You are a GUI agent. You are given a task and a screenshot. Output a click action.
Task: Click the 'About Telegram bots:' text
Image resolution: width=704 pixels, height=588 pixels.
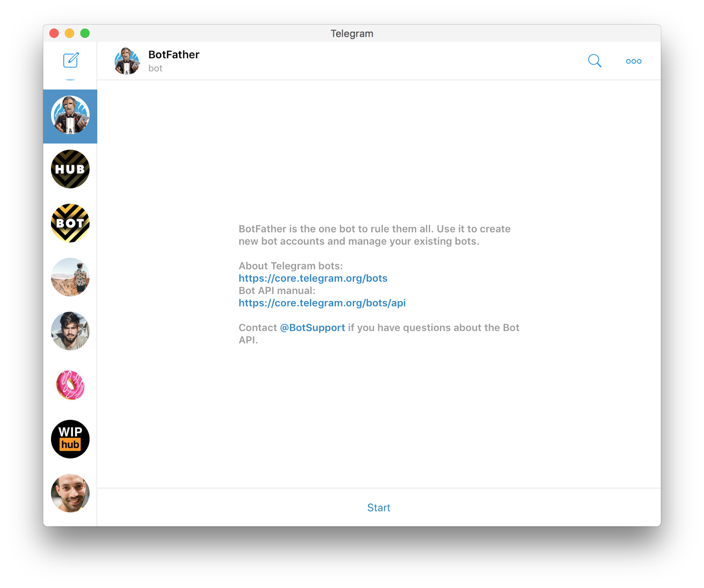click(290, 266)
